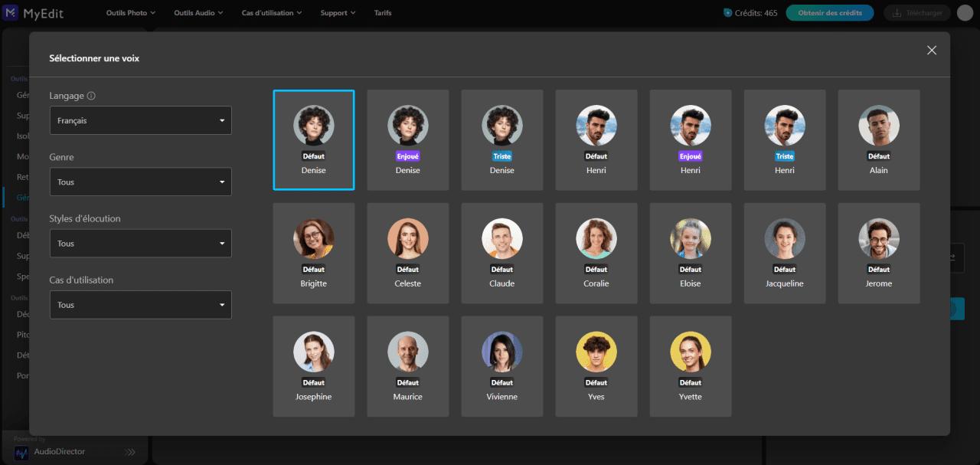The width and height of the screenshot is (980, 465).
Task: Pick the Josephine voice
Action: pos(314,367)
